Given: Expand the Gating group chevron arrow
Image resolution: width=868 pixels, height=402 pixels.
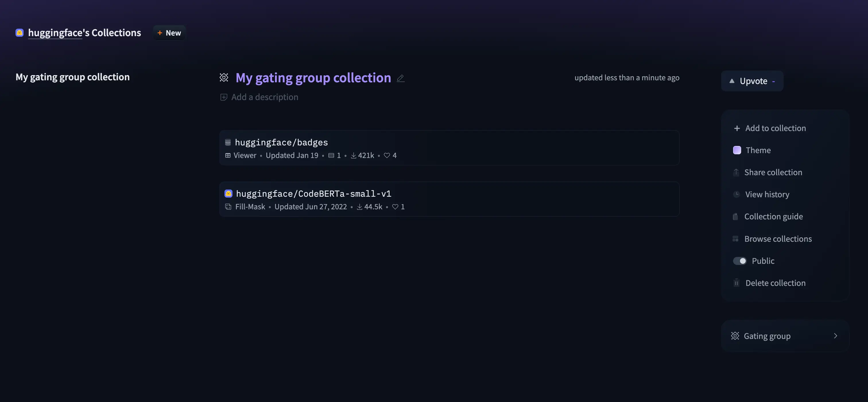Looking at the screenshot, I should click(x=835, y=336).
